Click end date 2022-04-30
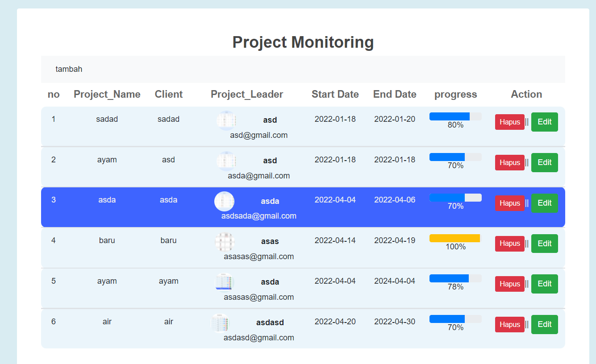The width and height of the screenshot is (596, 364). pos(395,322)
